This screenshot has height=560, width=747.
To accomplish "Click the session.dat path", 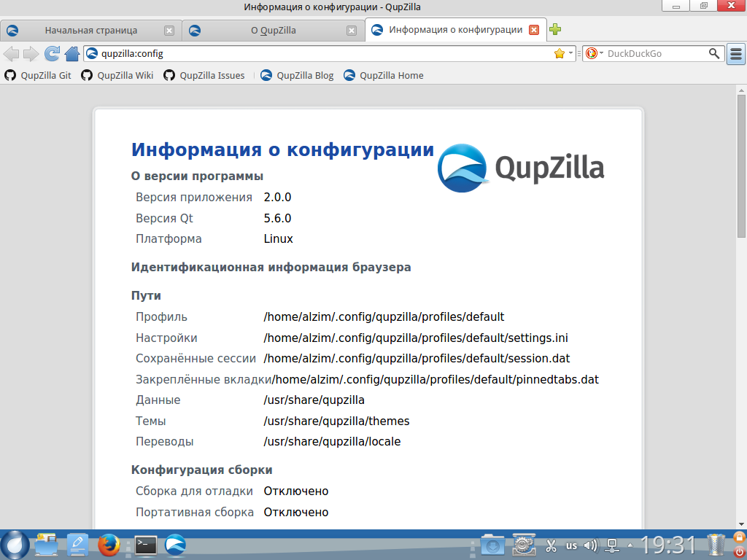I will 417,358.
